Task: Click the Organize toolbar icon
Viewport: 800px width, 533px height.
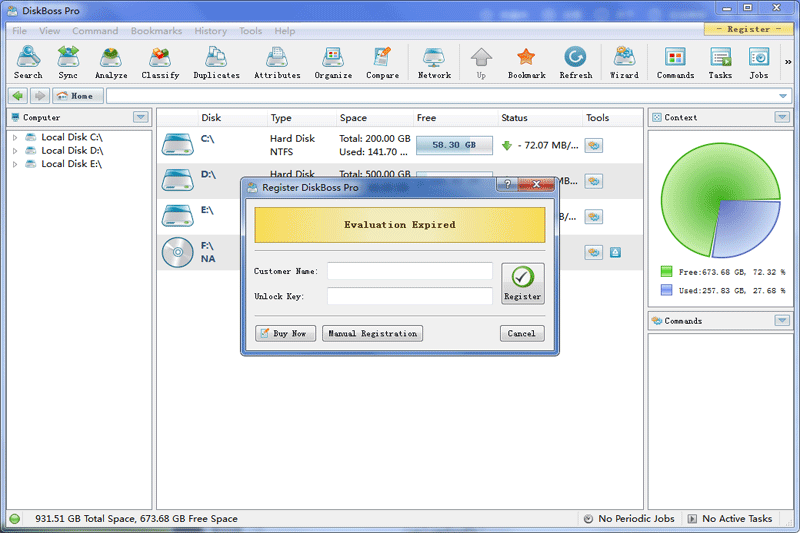Action: coord(333,62)
